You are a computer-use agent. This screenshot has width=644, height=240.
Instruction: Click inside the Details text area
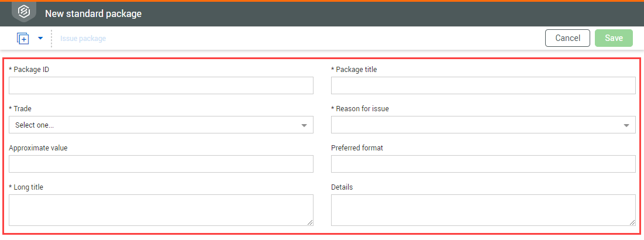click(483, 210)
